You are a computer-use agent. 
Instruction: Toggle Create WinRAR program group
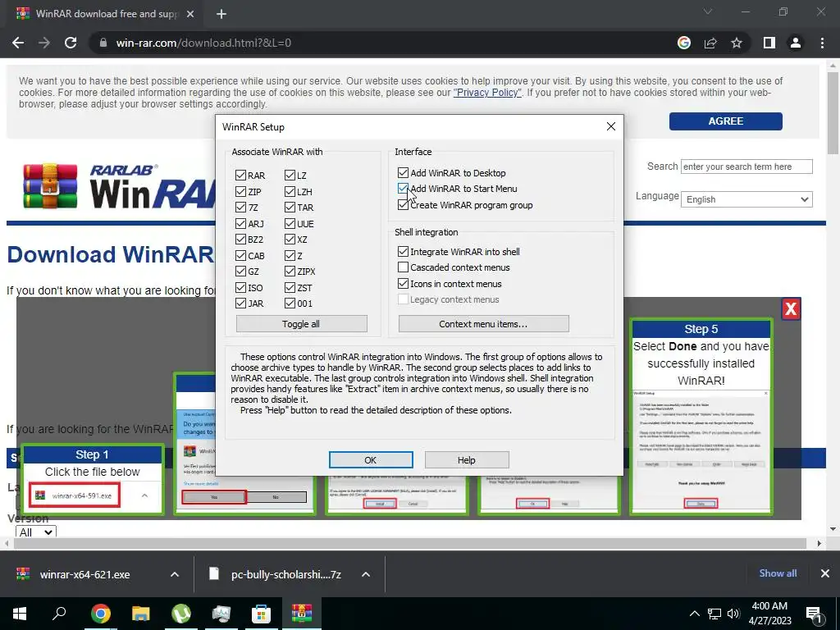click(x=403, y=204)
